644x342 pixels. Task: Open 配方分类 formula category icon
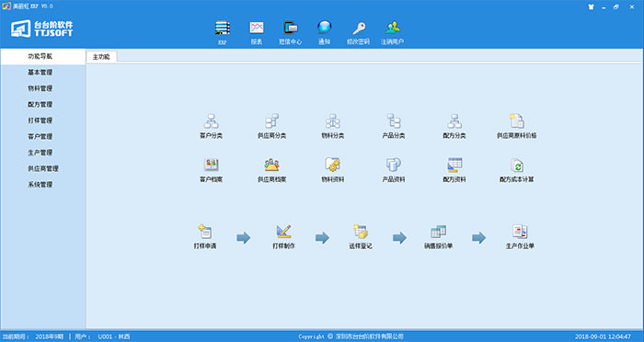[x=454, y=121]
